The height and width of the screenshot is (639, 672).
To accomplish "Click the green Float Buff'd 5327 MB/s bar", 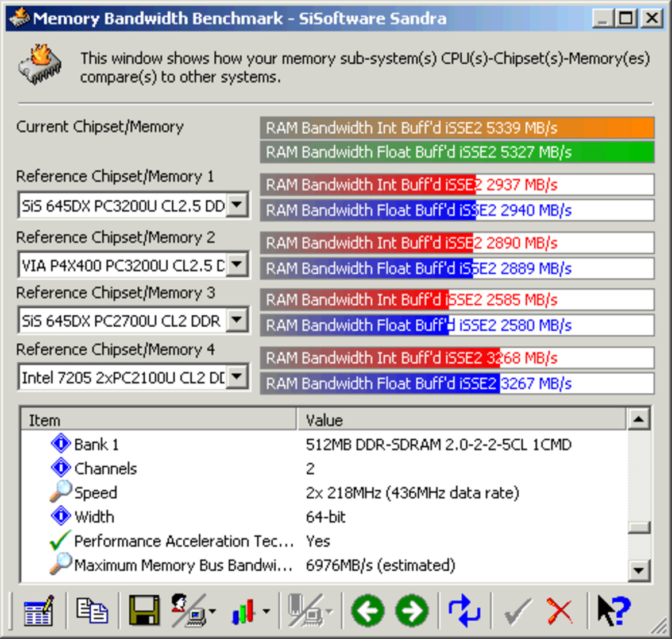I will (457, 152).
